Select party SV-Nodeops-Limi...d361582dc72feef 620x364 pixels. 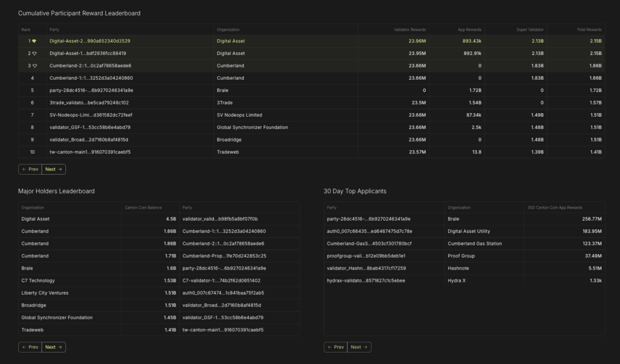coord(91,115)
